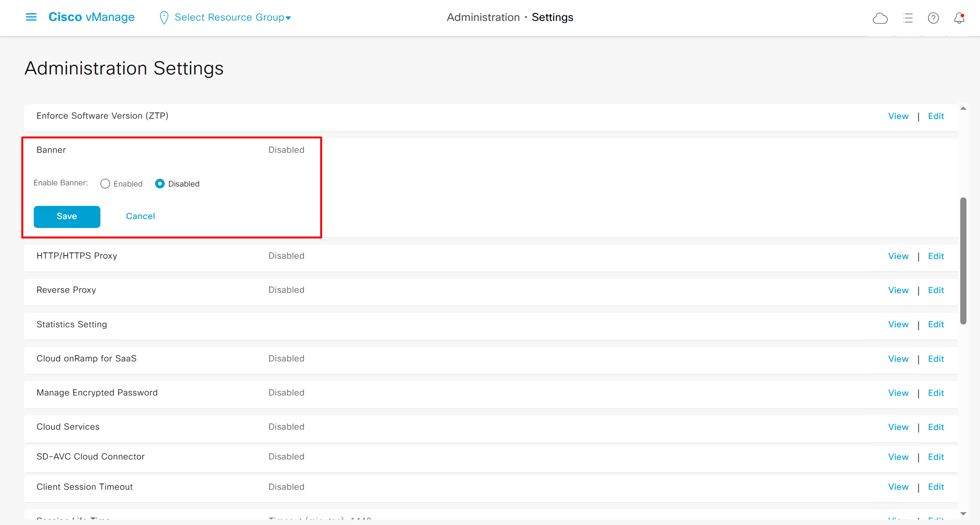Expand Select Resource Group dropdown
This screenshot has height=525, width=980.
(233, 17)
